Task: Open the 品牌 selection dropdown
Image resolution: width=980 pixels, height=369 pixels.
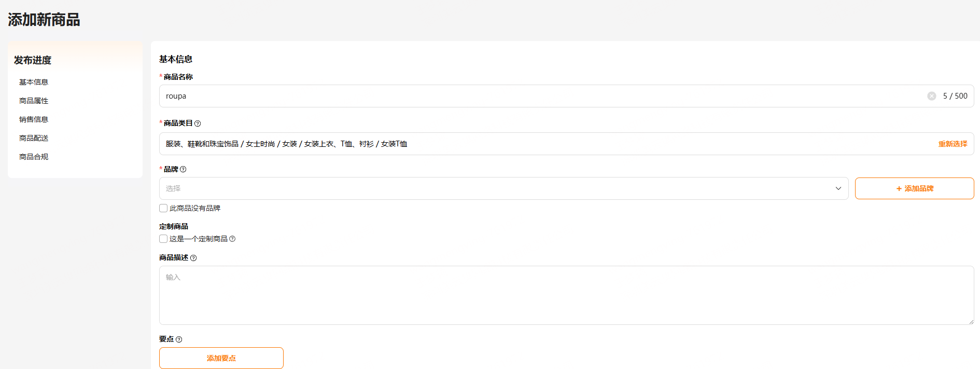Action: click(x=498, y=188)
